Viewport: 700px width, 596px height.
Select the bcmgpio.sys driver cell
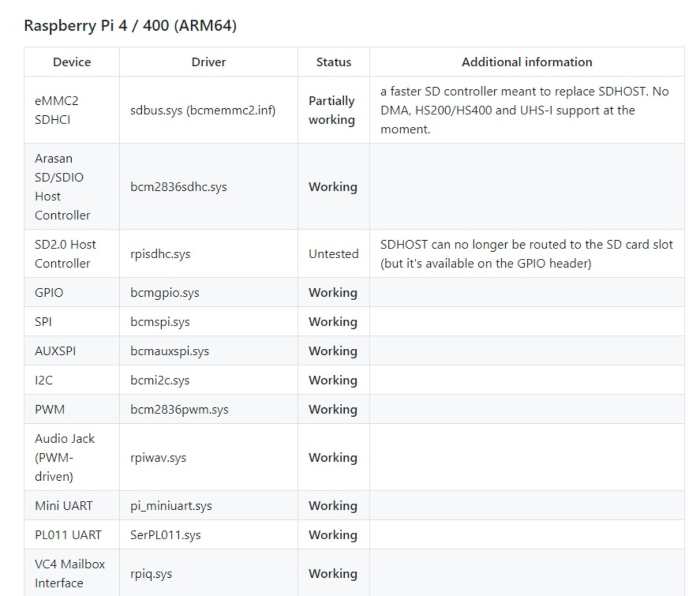point(164,293)
